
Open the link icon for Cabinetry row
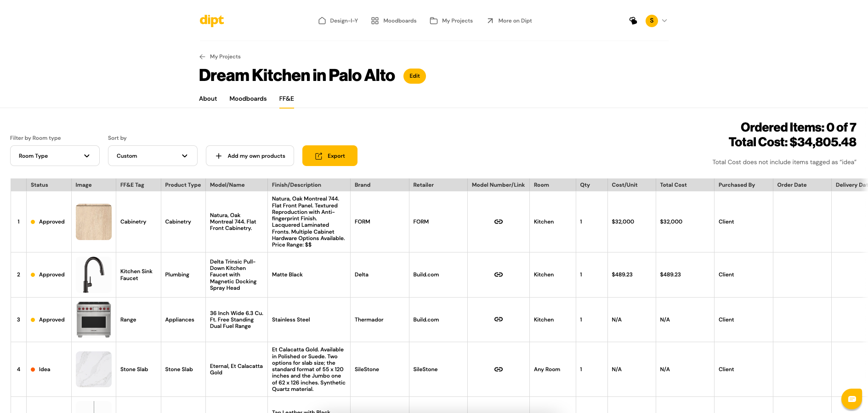click(x=498, y=222)
